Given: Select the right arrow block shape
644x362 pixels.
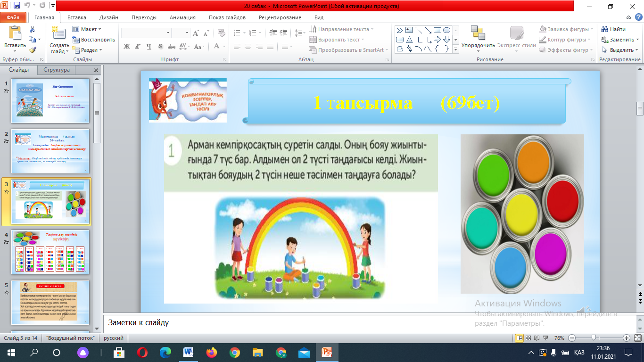Looking at the screenshot, I should [437, 40].
